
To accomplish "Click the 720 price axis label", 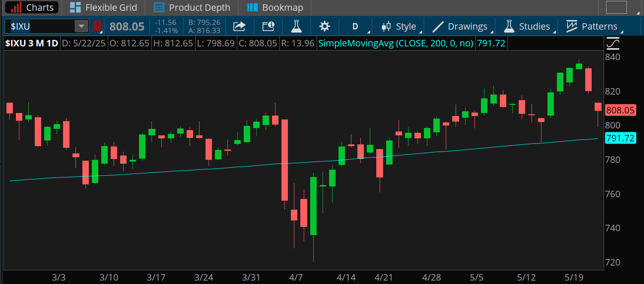I will 614,263.
